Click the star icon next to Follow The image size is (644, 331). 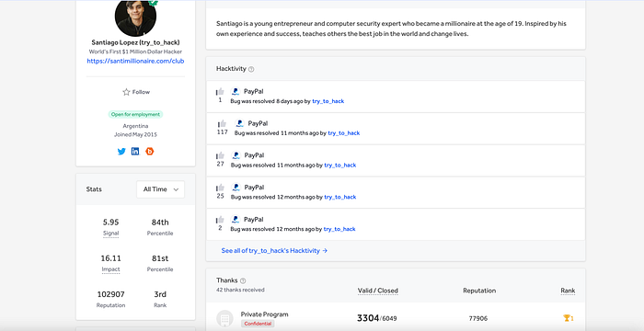point(127,92)
